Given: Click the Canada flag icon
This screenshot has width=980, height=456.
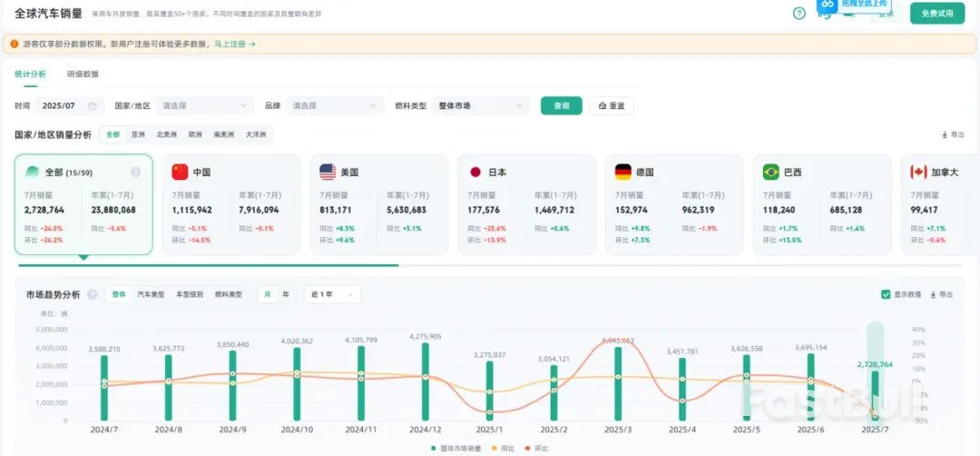Looking at the screenshot, I should [918, 172].
